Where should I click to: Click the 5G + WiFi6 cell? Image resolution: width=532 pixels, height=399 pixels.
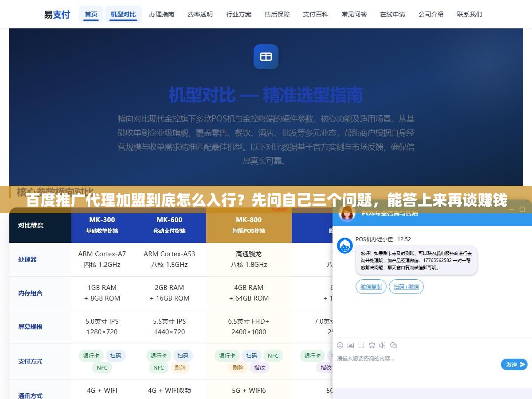(249, 391)
